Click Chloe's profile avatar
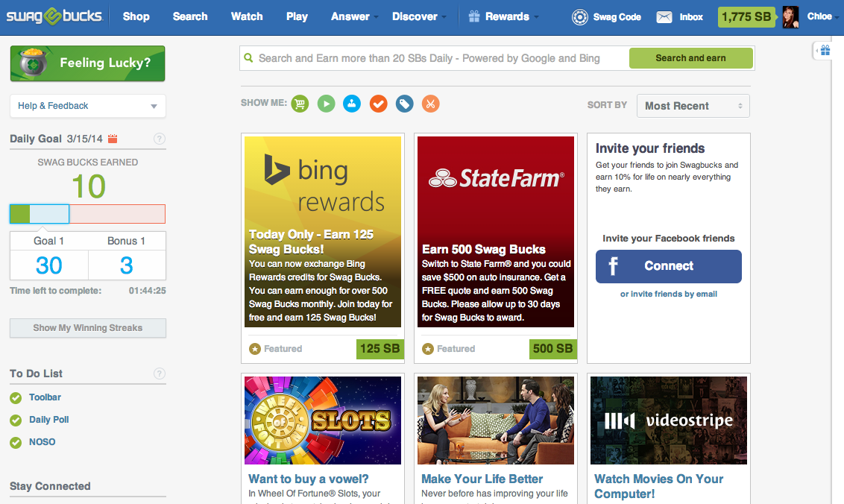This screenshot has height=504, width=844. tap(790, 17)
